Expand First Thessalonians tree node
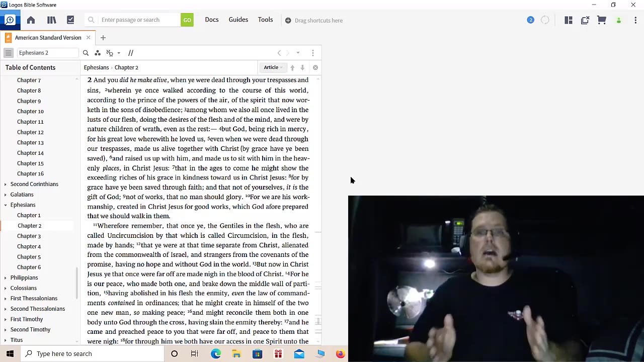 pos(6,299)
